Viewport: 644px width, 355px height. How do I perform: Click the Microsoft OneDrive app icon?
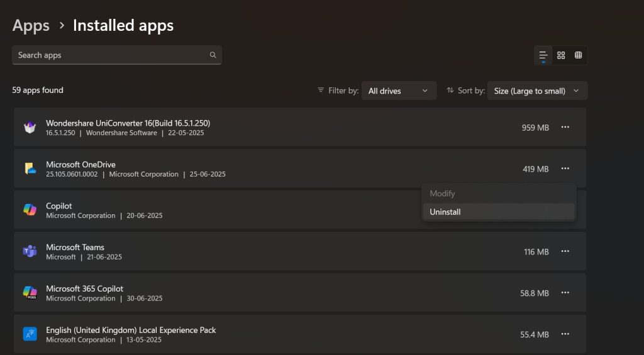30,168
